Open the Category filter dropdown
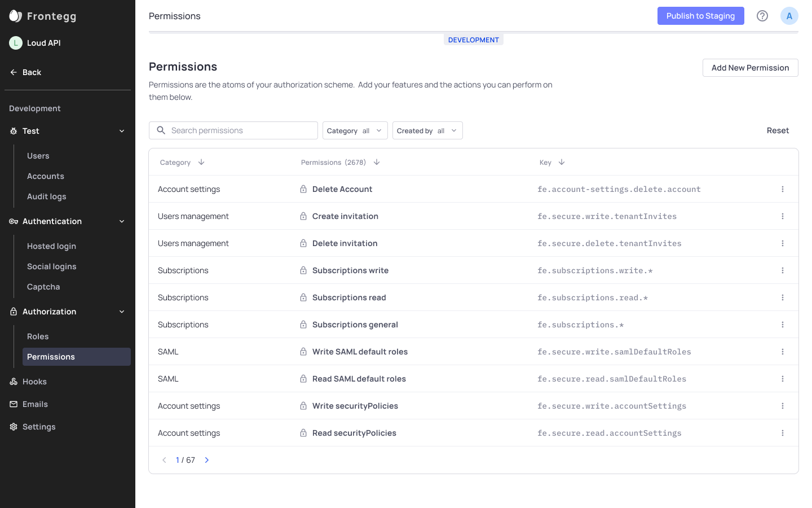This screenshot has height=508, width=812. [355, 130]
